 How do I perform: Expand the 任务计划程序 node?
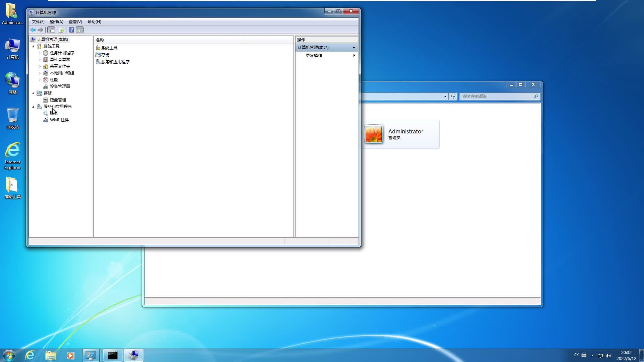(x=40, y=53)
